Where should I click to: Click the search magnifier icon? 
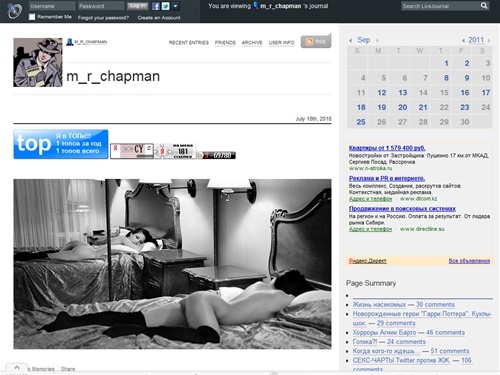point(484,6)
